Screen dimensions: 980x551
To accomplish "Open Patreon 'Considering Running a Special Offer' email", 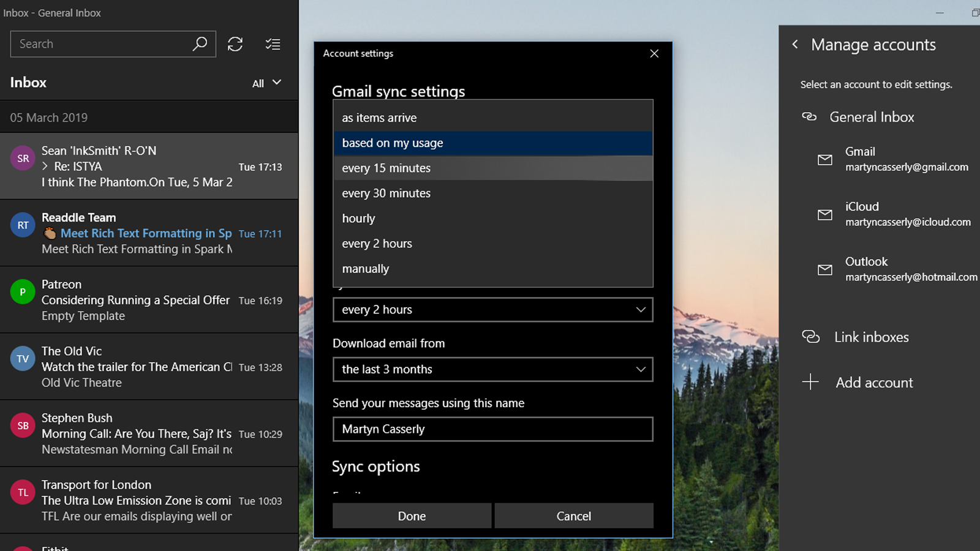I will point(149,299).
